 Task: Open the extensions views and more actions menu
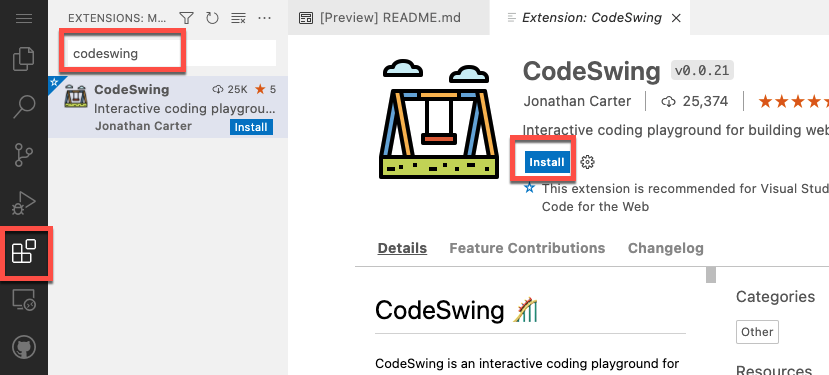click(x=264, y=19)
